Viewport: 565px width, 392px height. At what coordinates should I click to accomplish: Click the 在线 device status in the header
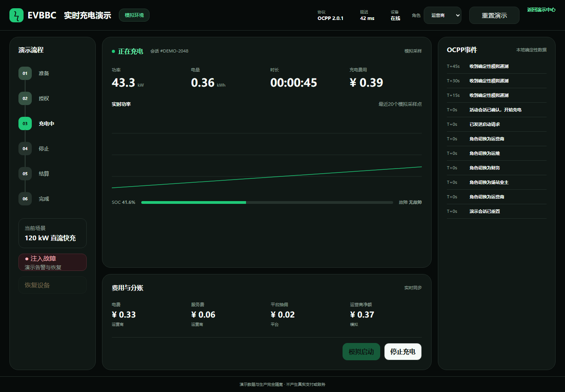(x=395, y=18)
